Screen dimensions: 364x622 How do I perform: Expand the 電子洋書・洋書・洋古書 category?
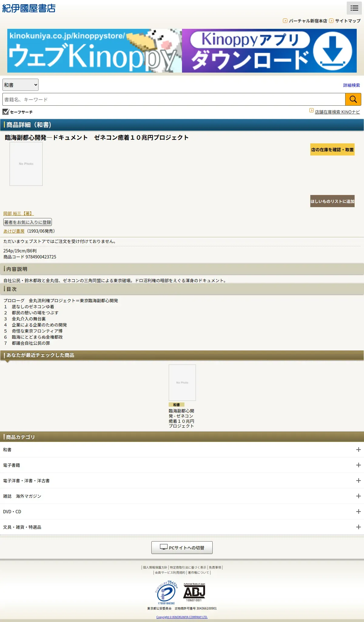click(182, 480)
